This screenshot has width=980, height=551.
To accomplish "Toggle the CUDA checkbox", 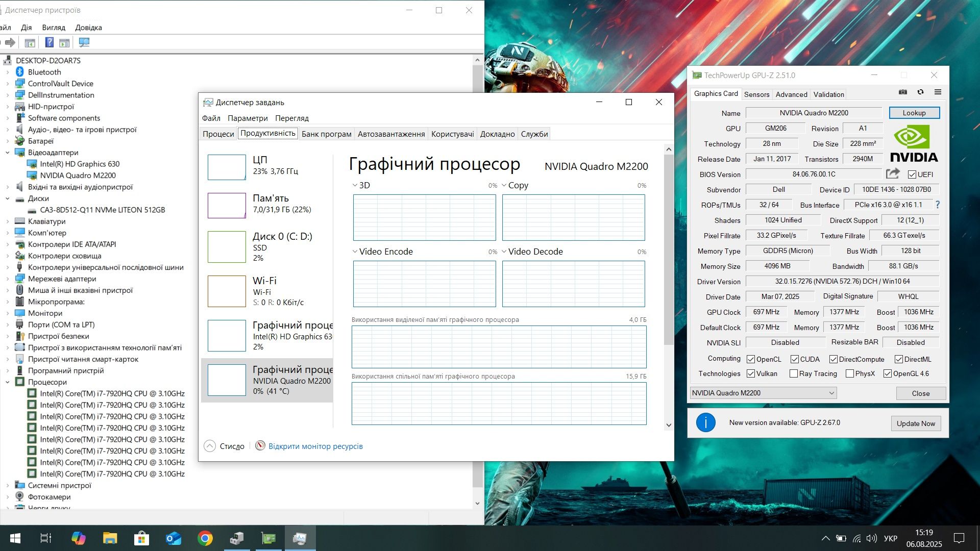I will 795,359.
